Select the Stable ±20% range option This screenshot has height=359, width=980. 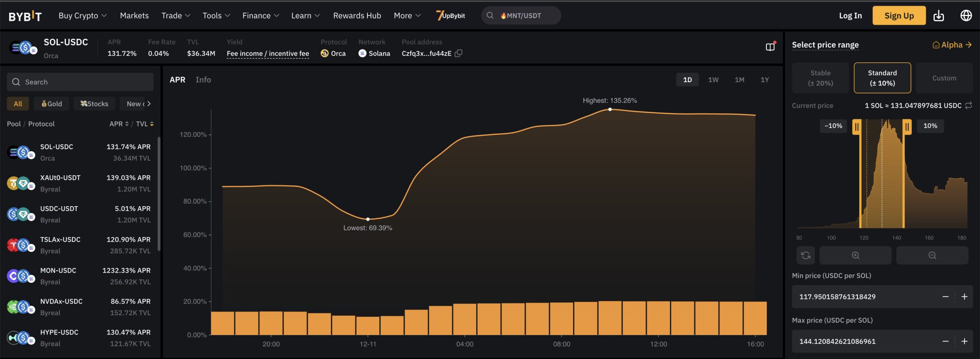[x=820, y=78]
